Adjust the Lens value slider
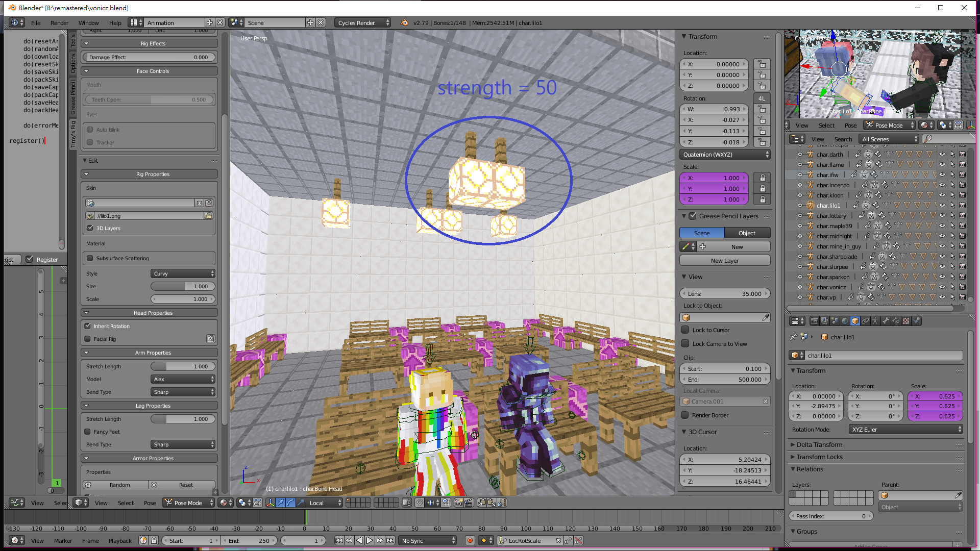This screenshot has height=551, width=980. click(725, 294)
